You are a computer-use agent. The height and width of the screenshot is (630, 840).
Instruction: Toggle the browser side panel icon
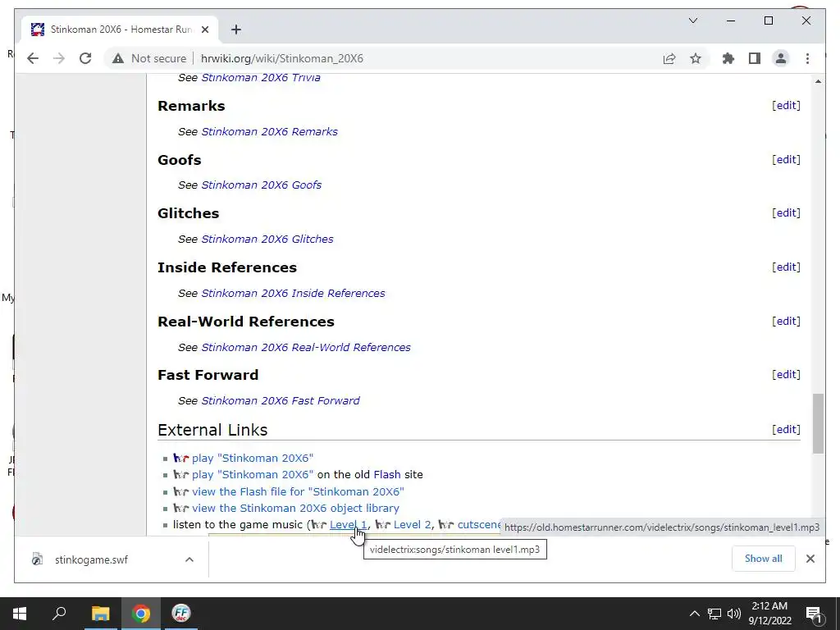point(755,58)
